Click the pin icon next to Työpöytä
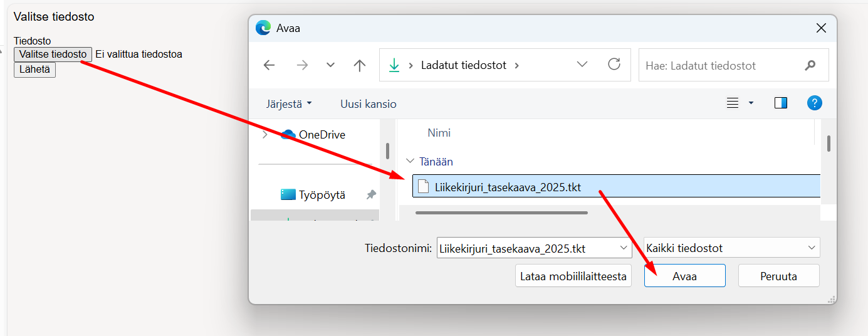This screenshot has height=336, width=868. point(371,195)
